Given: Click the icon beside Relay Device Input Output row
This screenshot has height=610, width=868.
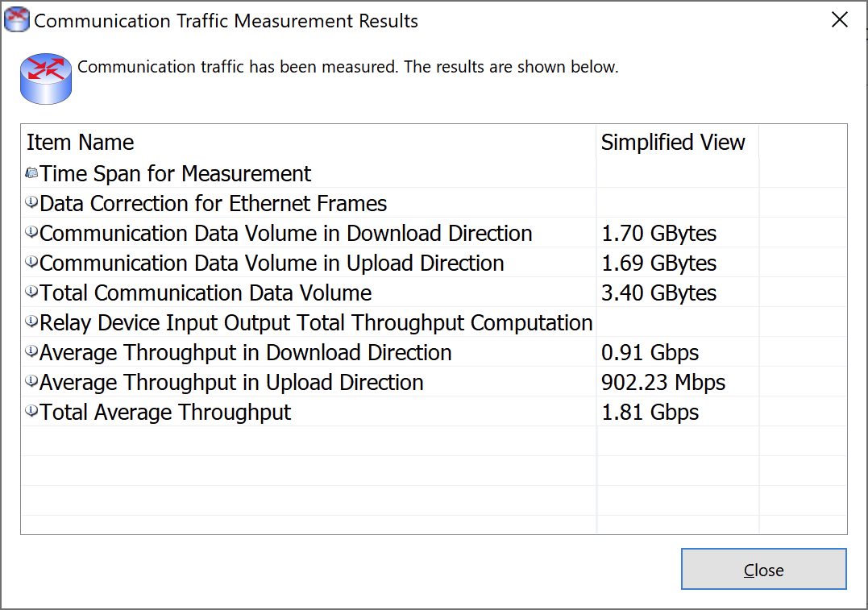Looking at the screenshot, I should click(31, 322).
